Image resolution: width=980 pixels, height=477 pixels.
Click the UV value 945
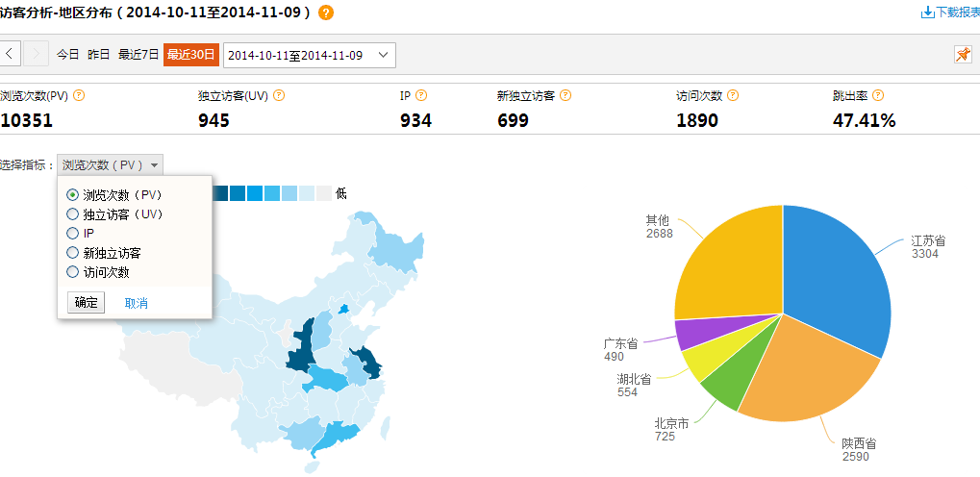click(x=214, y=120)
